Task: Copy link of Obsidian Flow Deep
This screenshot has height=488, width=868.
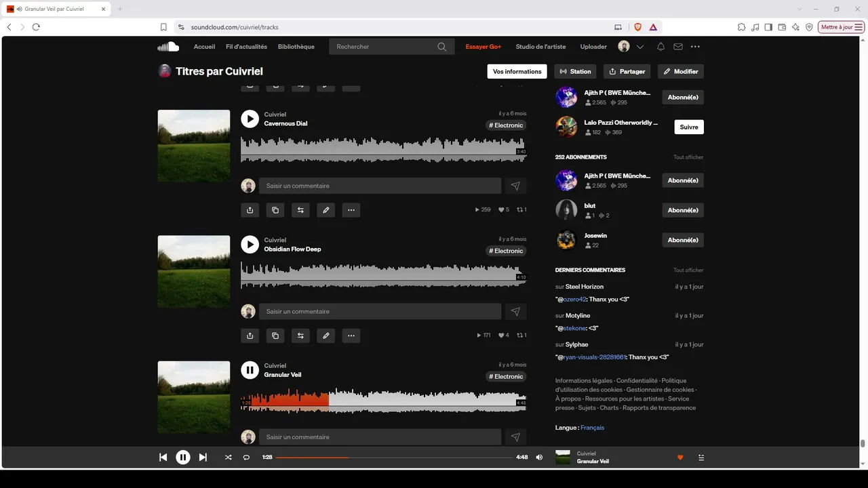Action: tap(275, 335)
